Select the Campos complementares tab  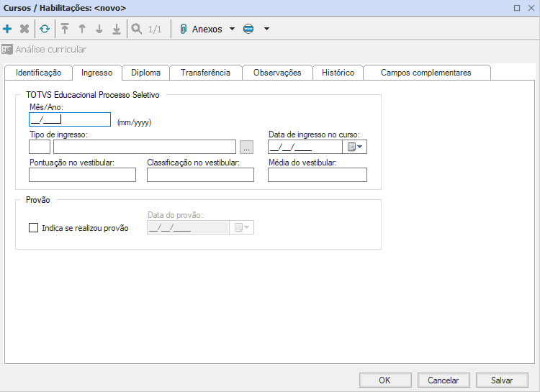[426, 73]
